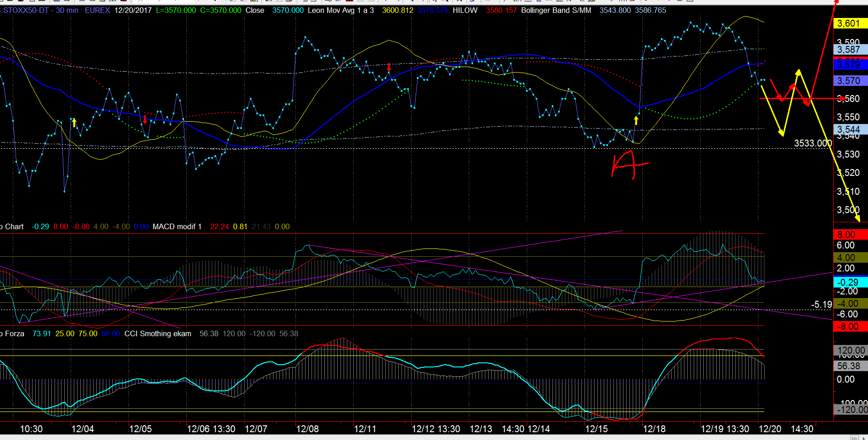868x440 pixels.
Task: Click the 56.38 CCI axis tag
Action: tap(850, 366)
